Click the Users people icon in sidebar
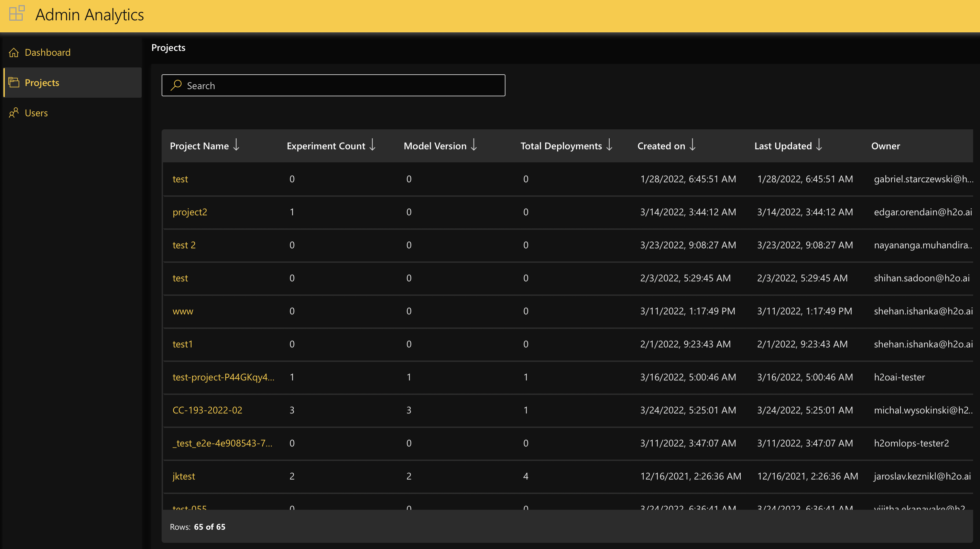Image resolution: width=980 pixels, height=549 pixels. (x=14, y=112)
